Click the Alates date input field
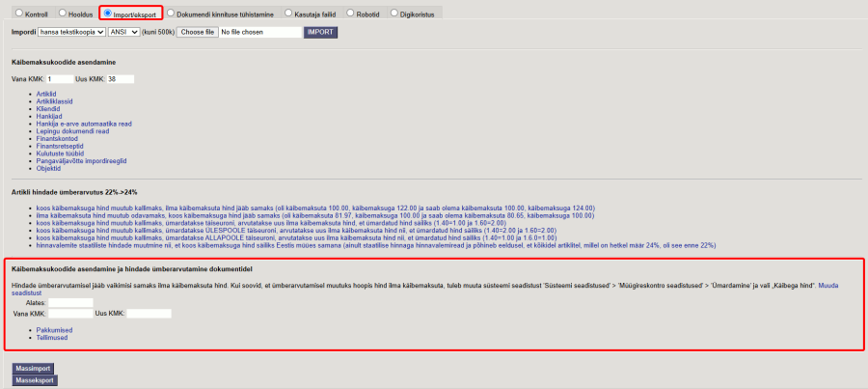This screenshot has height=389, width=868. point(70,303)
